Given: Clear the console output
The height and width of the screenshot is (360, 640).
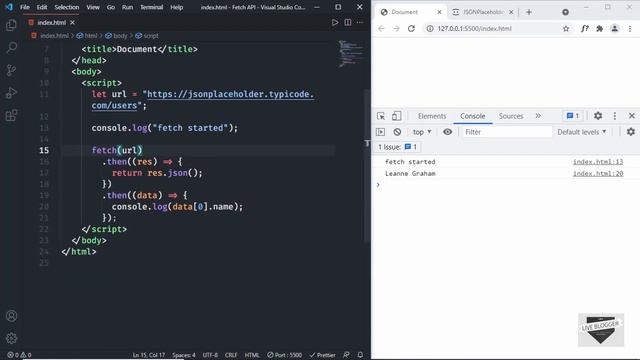Looking at the screenshot, I should click(397, 132).
